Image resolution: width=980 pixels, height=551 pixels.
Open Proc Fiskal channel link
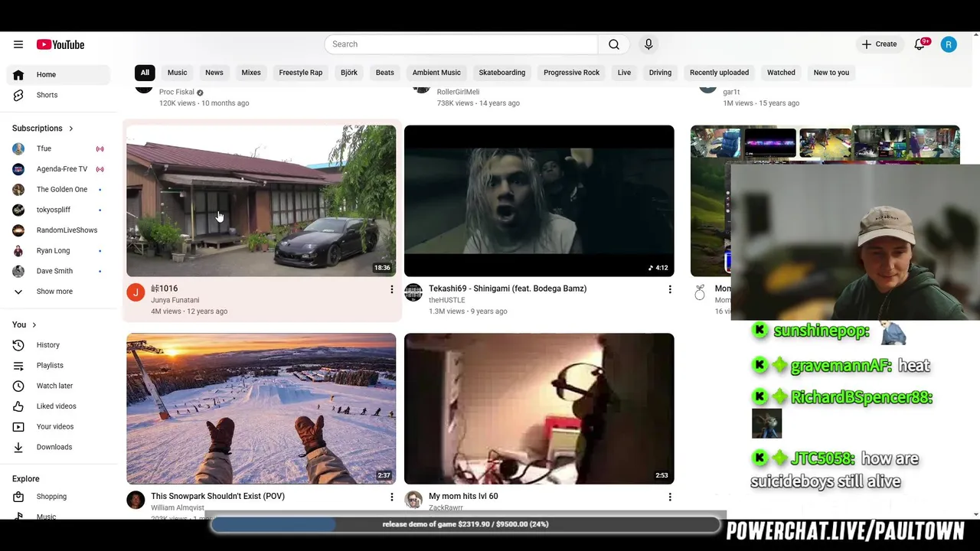point(176,92)
